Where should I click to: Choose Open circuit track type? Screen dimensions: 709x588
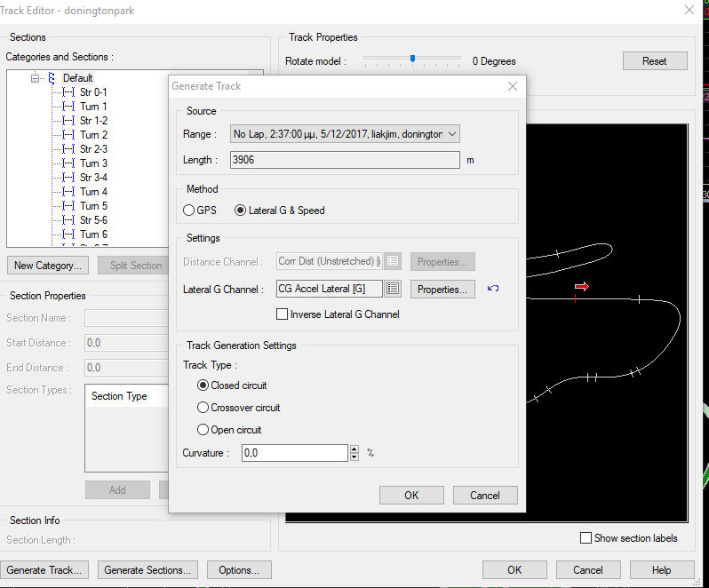pyautogui.click(x=203, y=430)
